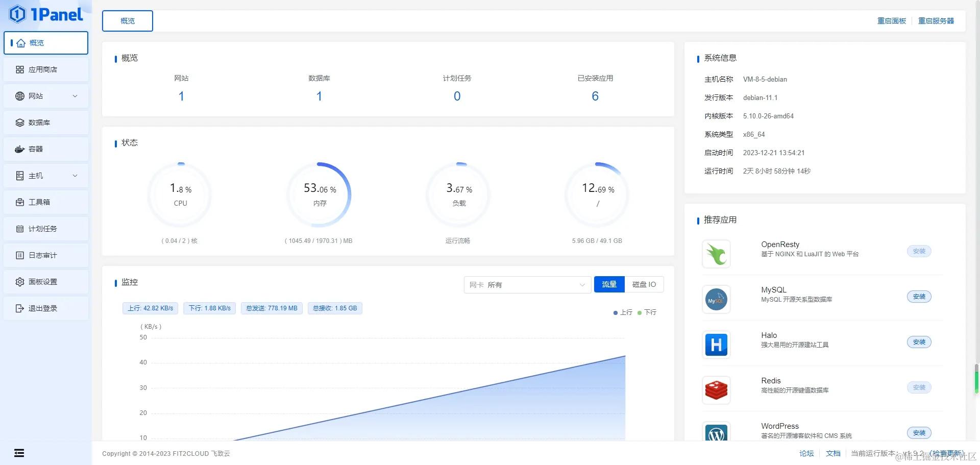Click the 下行: 1.88 KB/s tag
The image size is (980, 465).
pyautogui.click(x=210, y=308)
